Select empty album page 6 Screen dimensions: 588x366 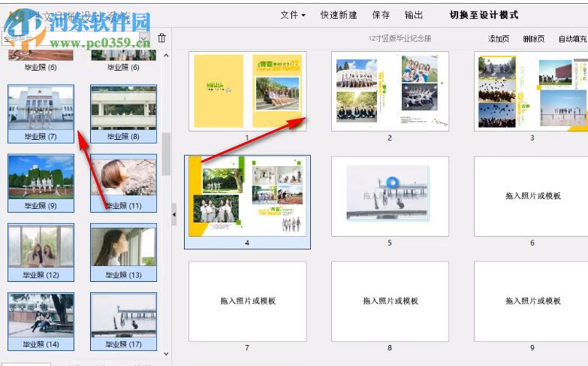[x=531, y=197]
